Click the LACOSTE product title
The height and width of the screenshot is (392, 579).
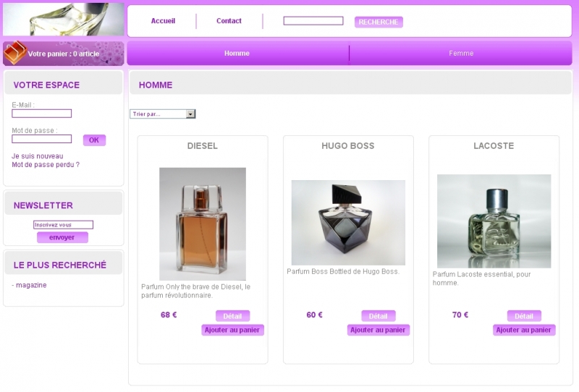tap(494, 146)
